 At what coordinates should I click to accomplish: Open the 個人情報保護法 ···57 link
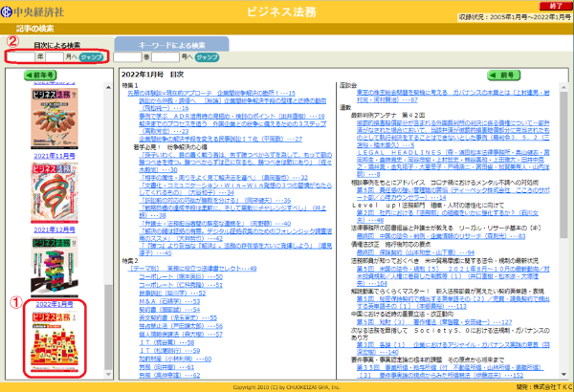pyautogui.click(x=181, y=335)
